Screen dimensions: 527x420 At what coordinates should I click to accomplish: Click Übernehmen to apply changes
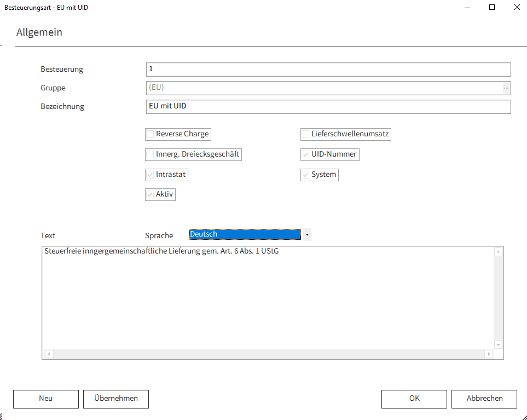pyautogui.click(x=115, y=399)
